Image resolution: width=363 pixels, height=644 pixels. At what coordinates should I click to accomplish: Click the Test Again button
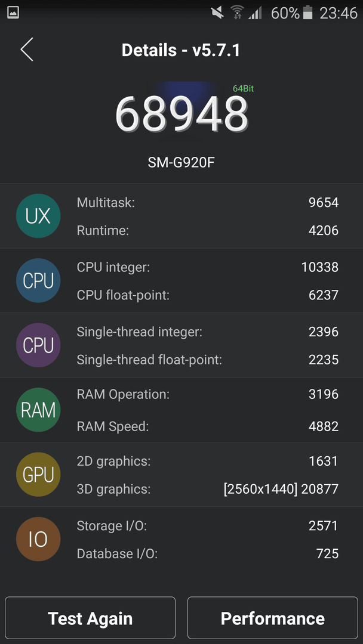[90, 618]
